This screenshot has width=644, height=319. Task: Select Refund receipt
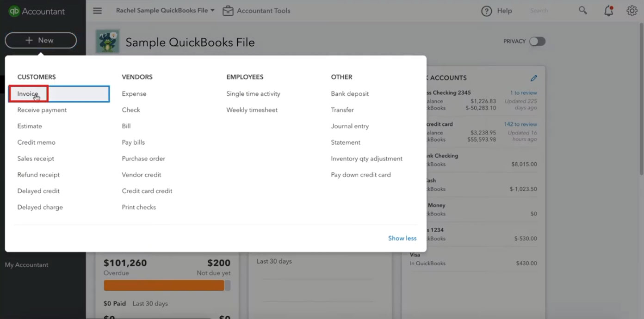pos(38,175)
